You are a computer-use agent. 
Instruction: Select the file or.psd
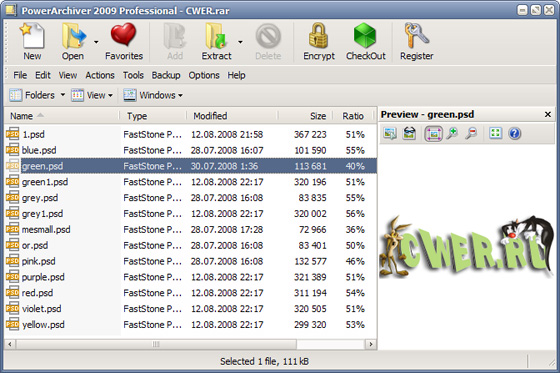(35, 245)
